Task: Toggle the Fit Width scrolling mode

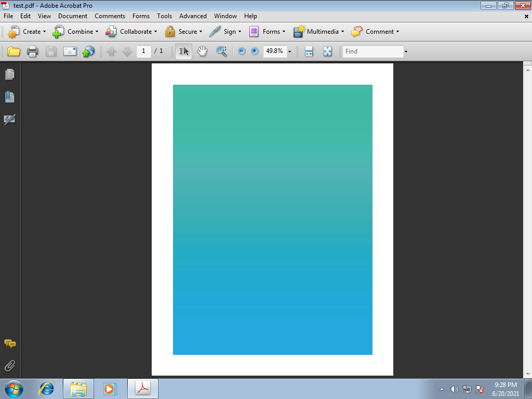Action: [x=309, y=51]
